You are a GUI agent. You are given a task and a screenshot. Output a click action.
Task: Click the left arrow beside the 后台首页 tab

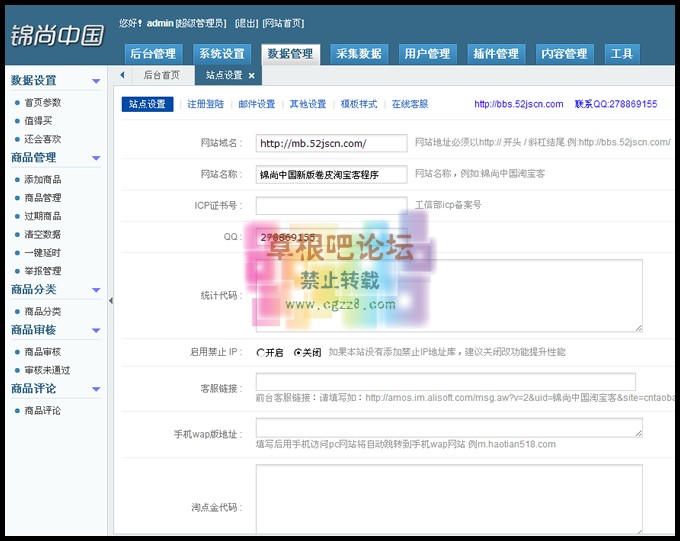pyautogui.click(x=122, y=75)
